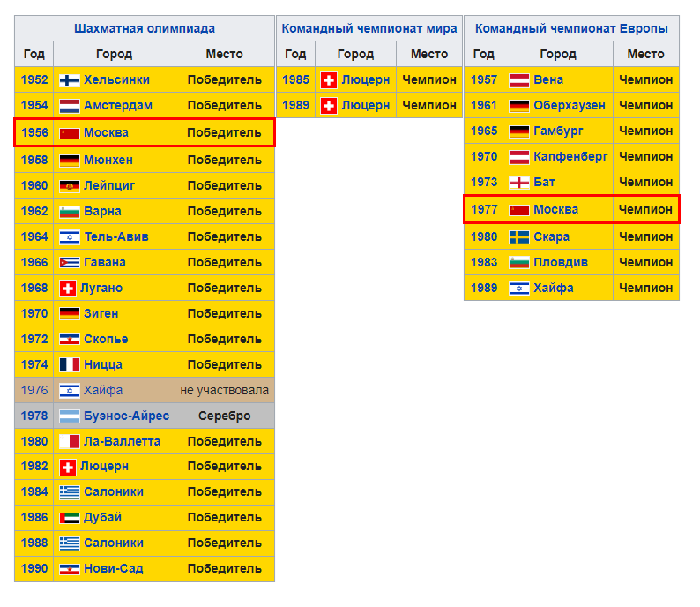Click Netherlands flag beside Амстердам
The width and height of the screenshot is (700, 607).
(70, 106)
